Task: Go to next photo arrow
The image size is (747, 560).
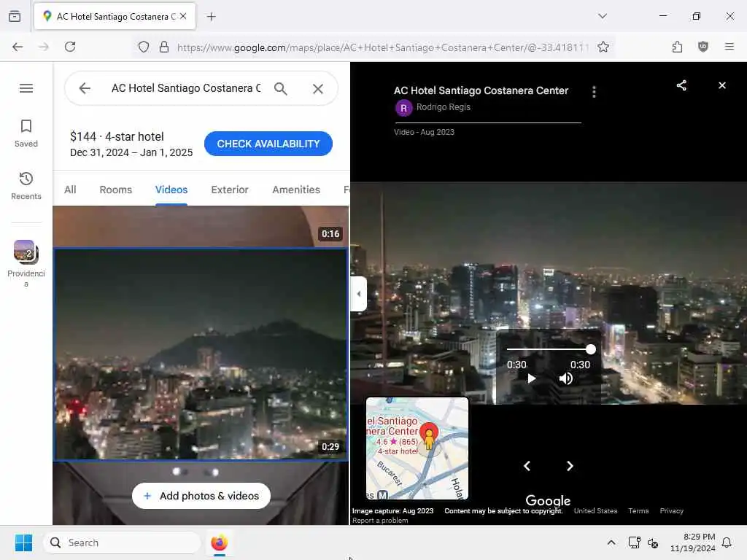Action: [570, 466]
